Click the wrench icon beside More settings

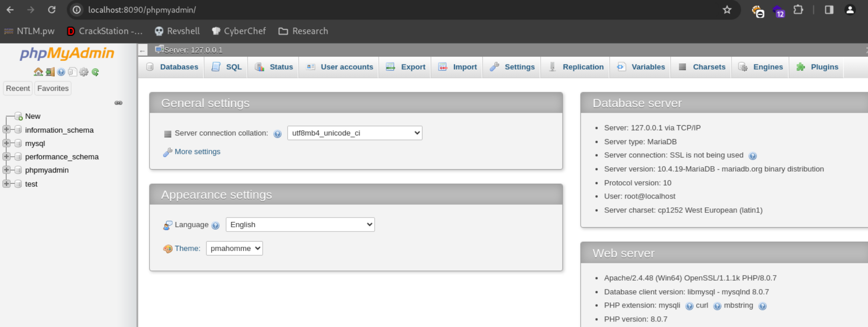coord(168,152)
